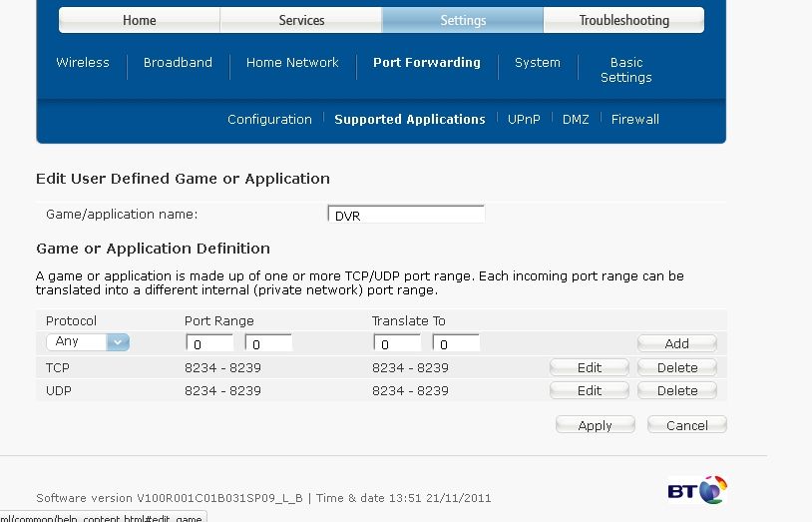Click the Add button

click(677, 343)
